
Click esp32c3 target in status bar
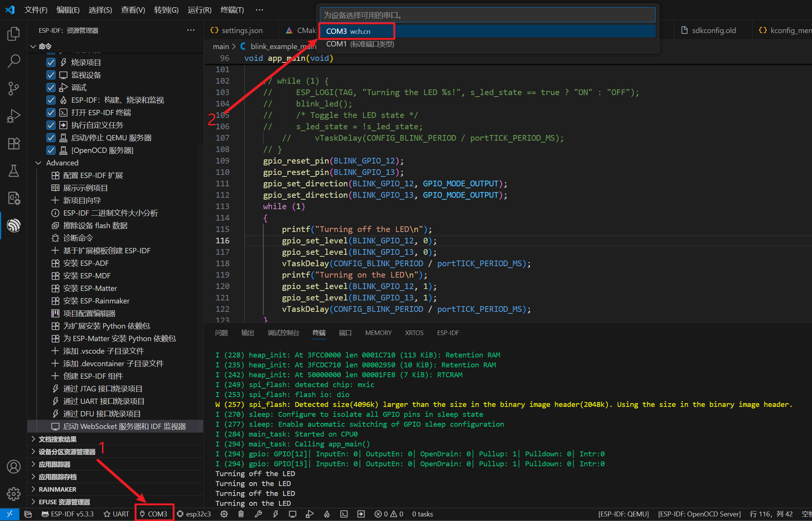click(x=194, y=514)
